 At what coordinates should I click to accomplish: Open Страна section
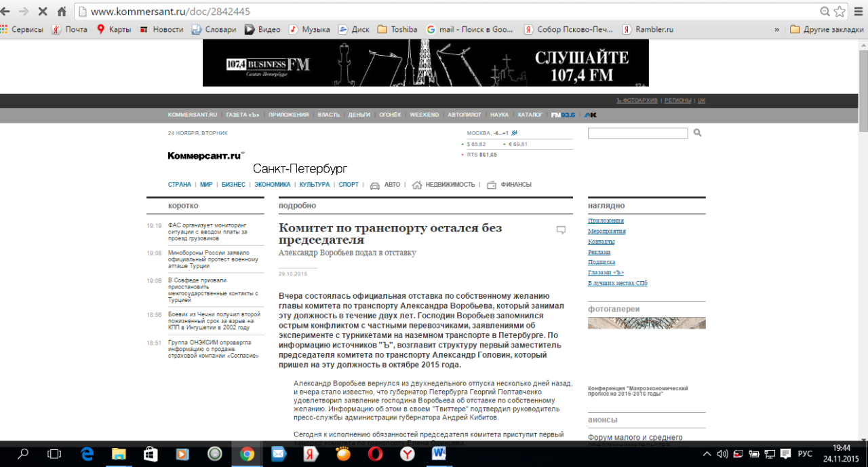click(180, 185)
